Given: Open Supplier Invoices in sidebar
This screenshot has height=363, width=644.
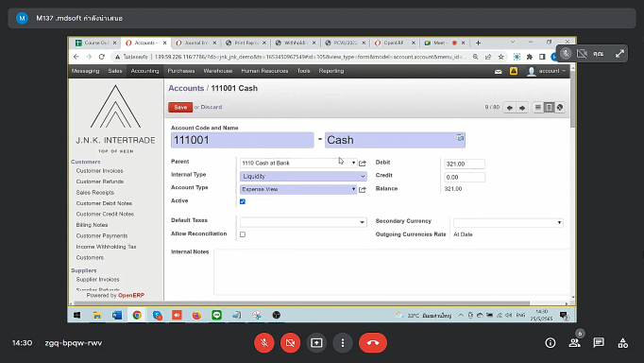Looking at the screenshot, I should 98,280.
